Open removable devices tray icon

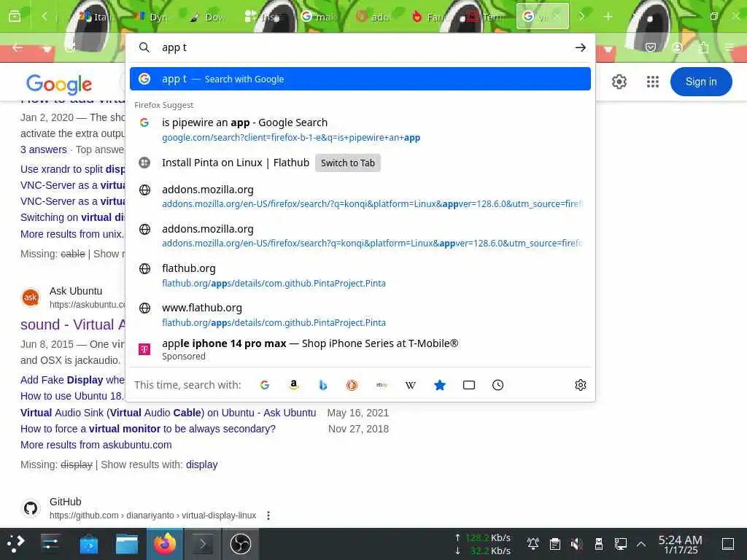(599, 543)
